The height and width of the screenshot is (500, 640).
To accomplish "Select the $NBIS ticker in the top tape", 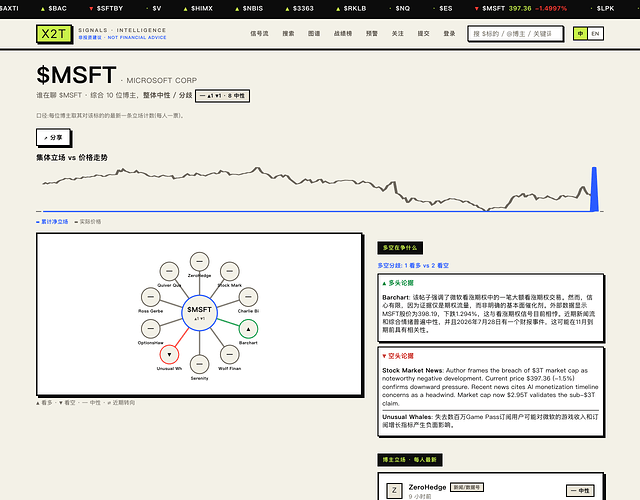I will (x=249, y=8).
